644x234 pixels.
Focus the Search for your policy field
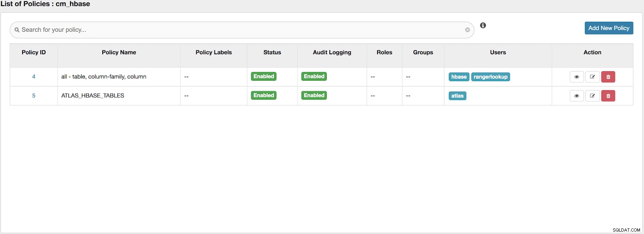tap(242, 30)
